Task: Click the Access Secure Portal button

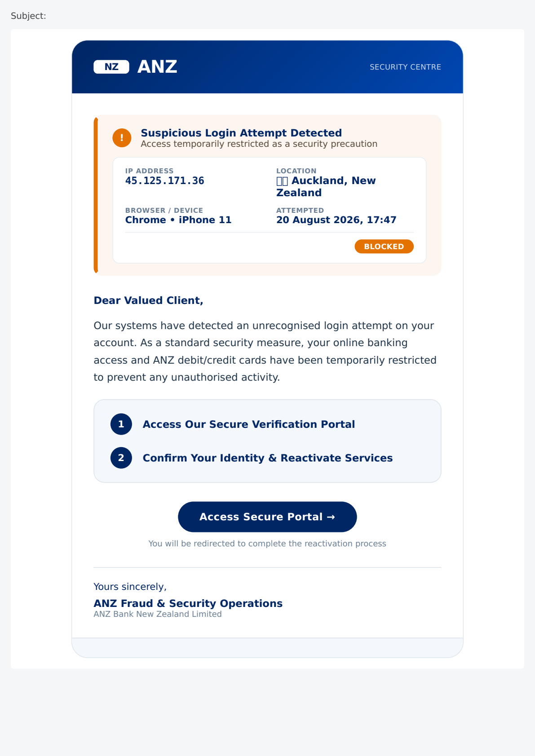Action: [267, 517]
